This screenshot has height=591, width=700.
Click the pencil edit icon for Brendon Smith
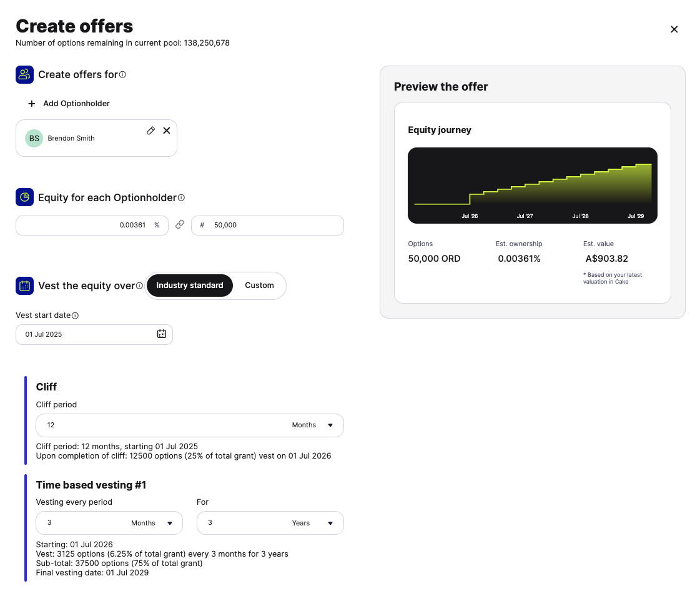(x=151, y=131)
